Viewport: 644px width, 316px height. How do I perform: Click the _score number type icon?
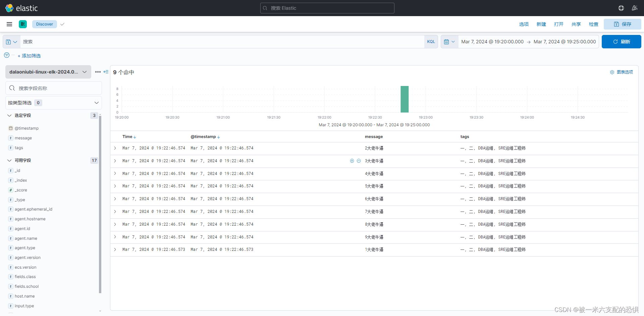coord(11,190)
